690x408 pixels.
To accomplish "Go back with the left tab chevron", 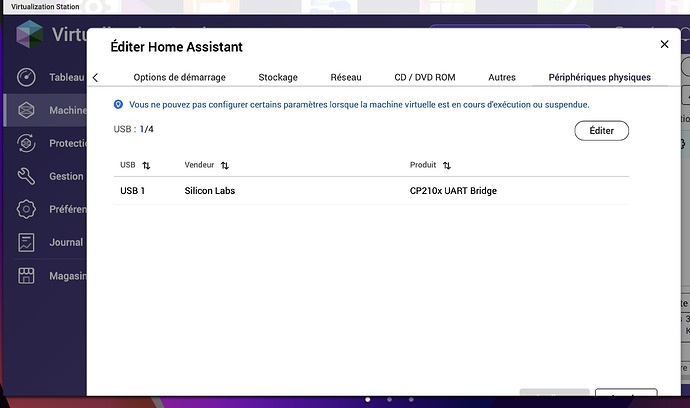I will (x=95, y=77).
